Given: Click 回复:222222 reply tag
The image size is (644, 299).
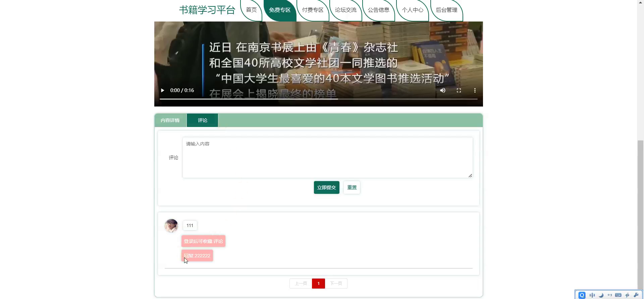Looking at the screenshot, I should (197, 256).
